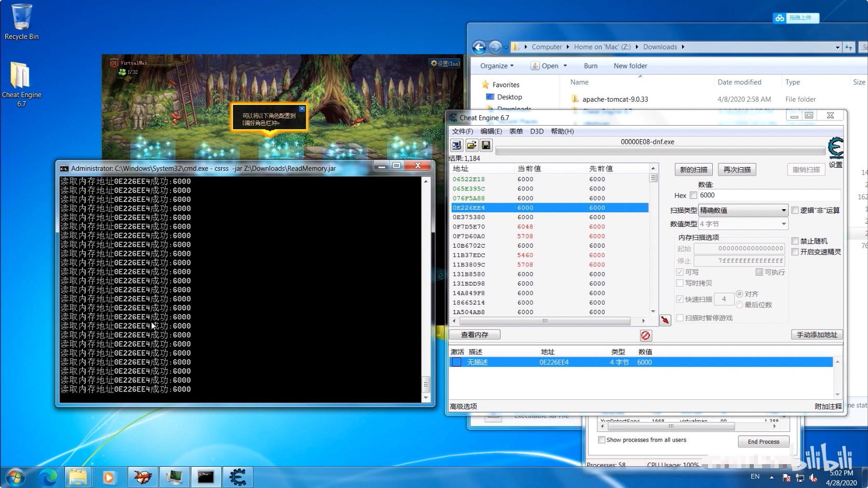Open the 数值类型 4 字节 dropdown
Image resolution: width=868 pixels, height=488 pixels.
pyautogui.click(x=743, y=224)
